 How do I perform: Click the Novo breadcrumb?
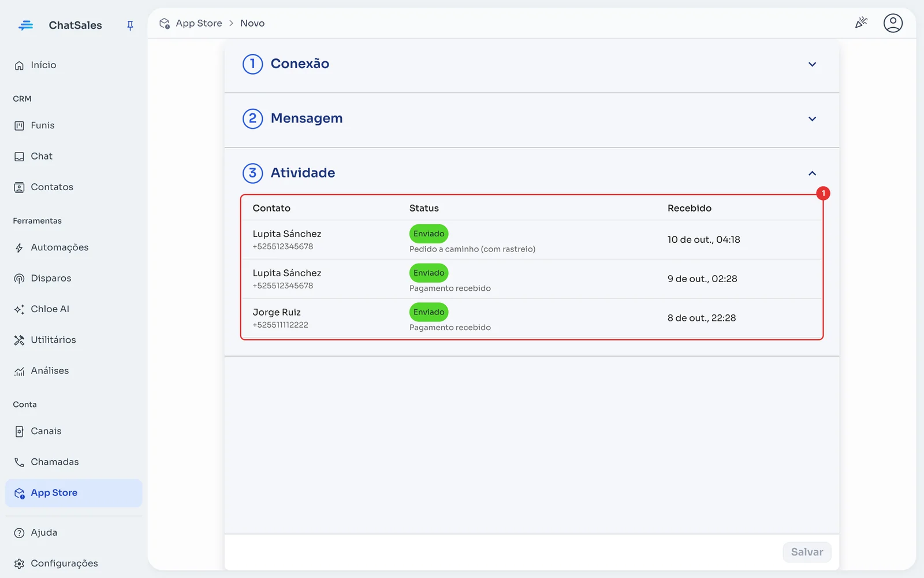[x=252, y=23]
